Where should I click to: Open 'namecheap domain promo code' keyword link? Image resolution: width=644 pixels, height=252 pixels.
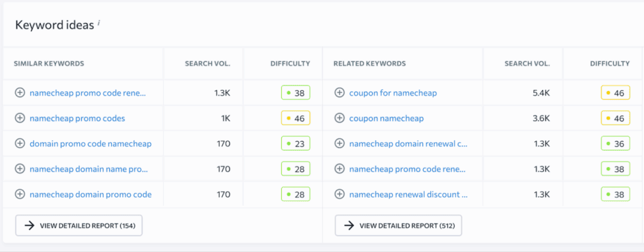click(x=91, y=195)
